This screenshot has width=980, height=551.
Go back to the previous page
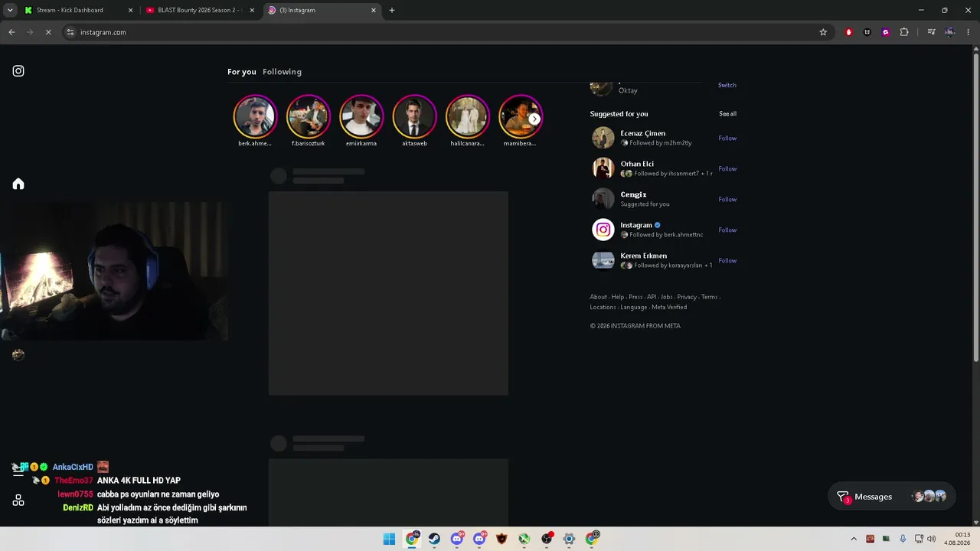point(11,32)
